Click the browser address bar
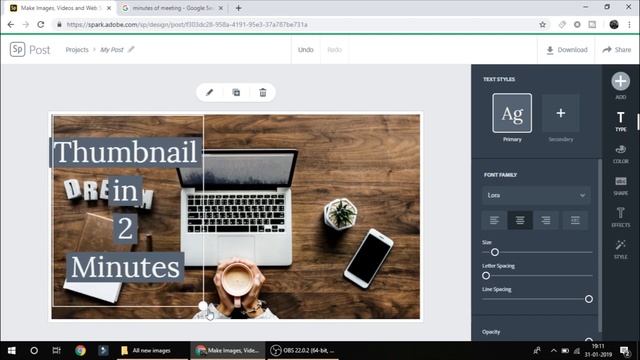Image resolution: width=640 pixels, height=360 pixels. tap(298, 24)
